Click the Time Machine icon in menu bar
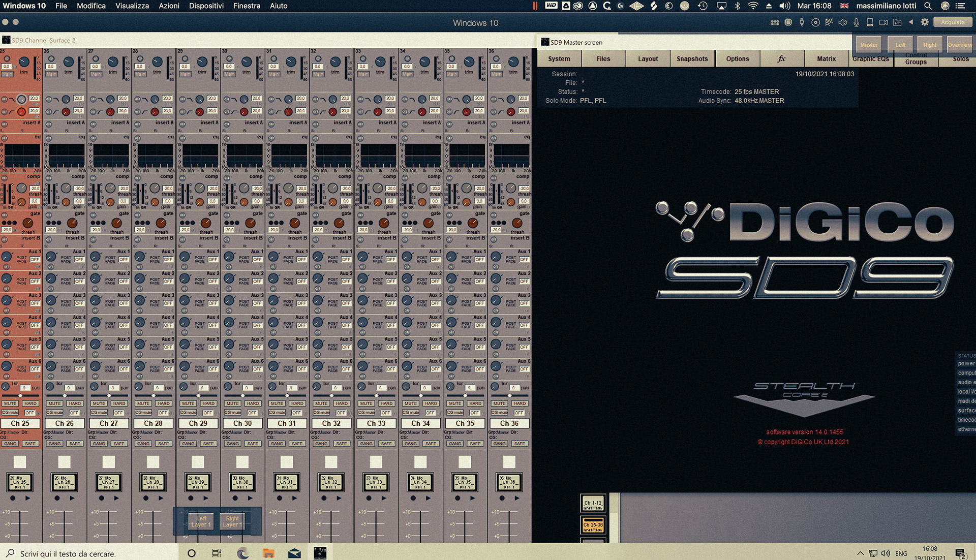This screenshot has height=560, width=976. point(703,6)
